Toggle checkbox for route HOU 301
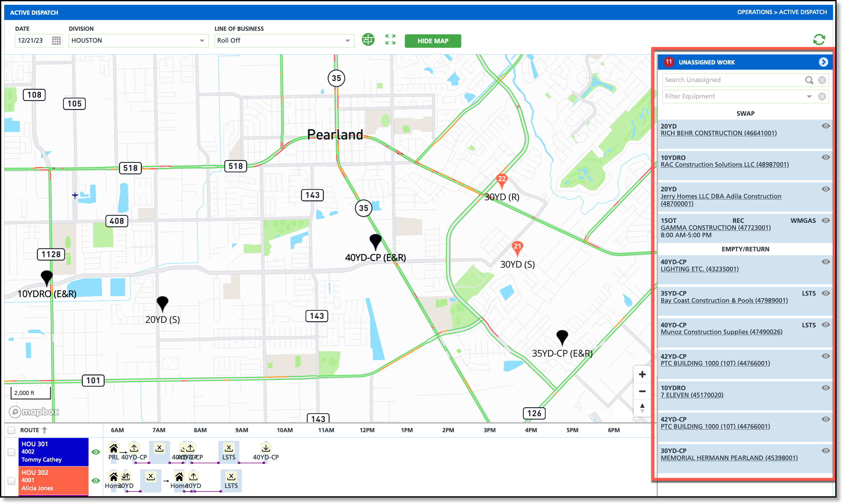Image resolution: width=843 pixels, height=504 pixels. point(12,452)
